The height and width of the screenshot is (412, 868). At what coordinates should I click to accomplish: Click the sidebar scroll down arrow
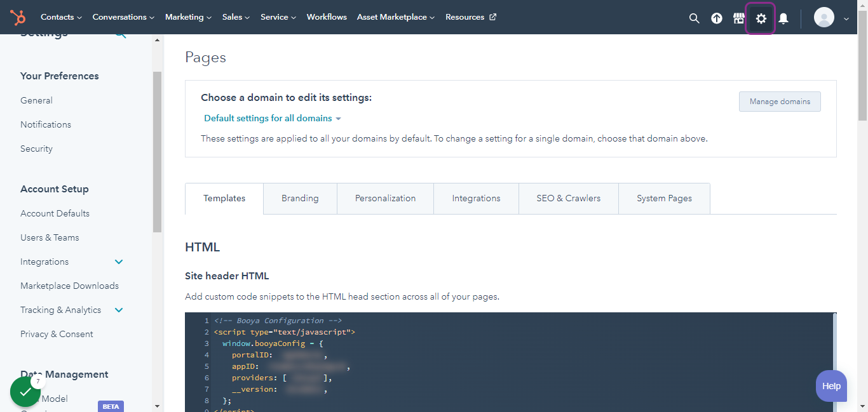[157, 406]
